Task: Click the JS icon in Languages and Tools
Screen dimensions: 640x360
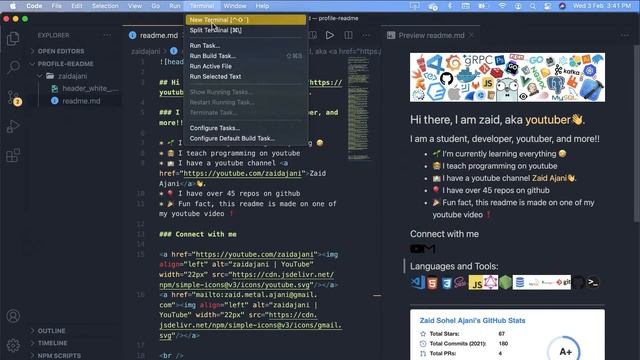Action: [x=476, y=282]
